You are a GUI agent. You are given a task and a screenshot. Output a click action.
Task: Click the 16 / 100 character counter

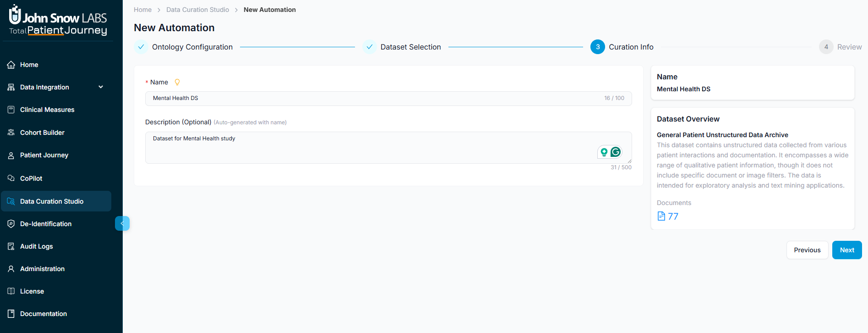coord(614,98)
